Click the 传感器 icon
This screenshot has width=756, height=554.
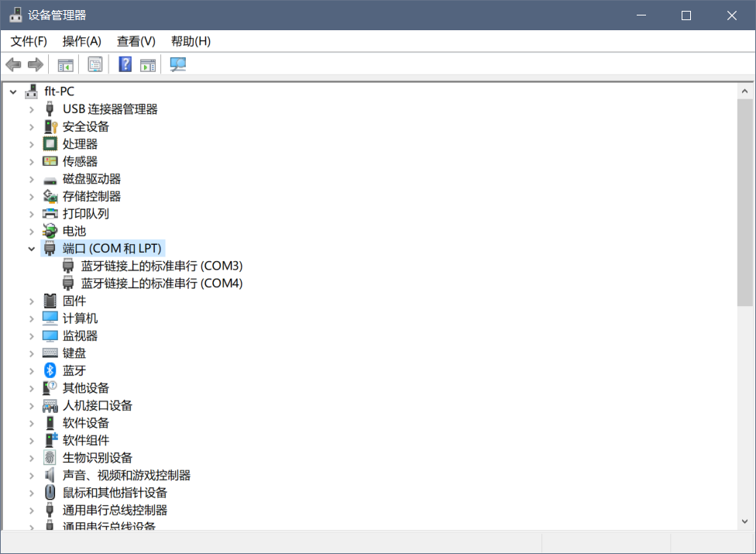point(50,161)
